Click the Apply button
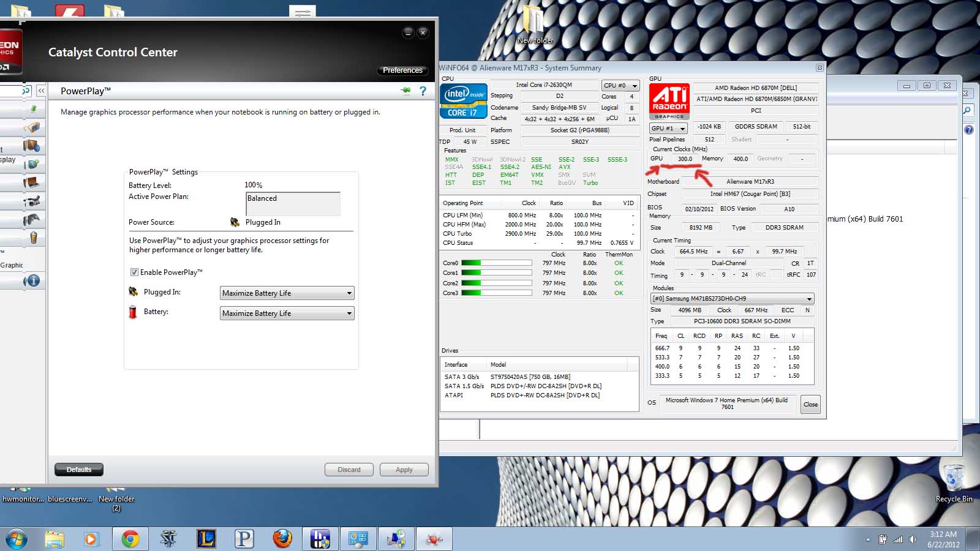The image size is (980, 551). tap(404, 470)
